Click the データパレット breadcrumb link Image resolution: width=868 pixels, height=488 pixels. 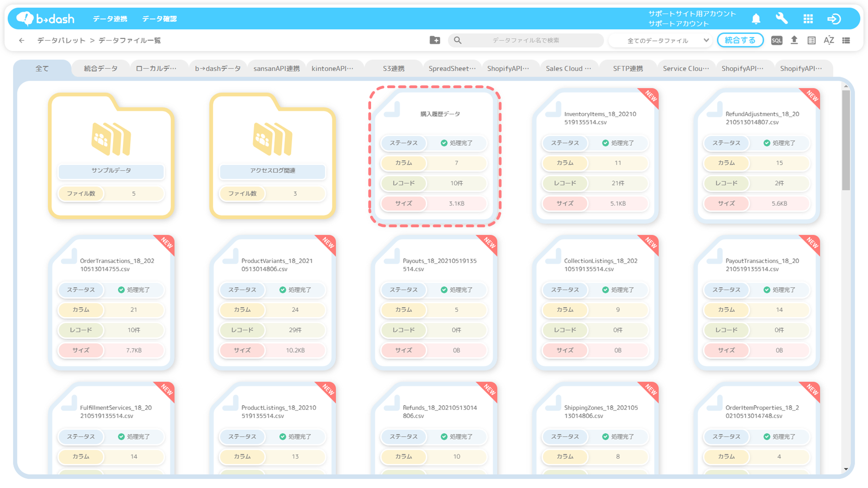(x=61, y=40)
